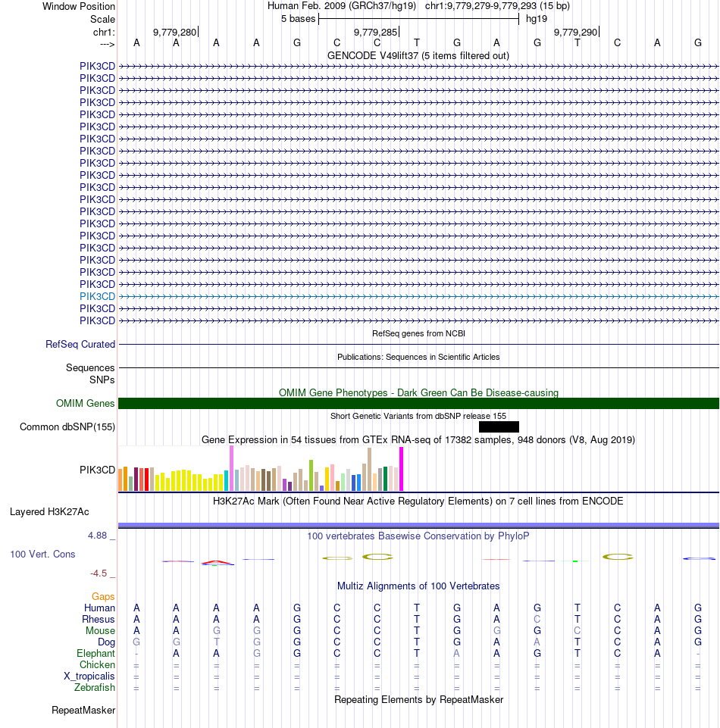Click the '--->' sequence direction arrow
Screen dimensions: 720x728
(108, 44)
